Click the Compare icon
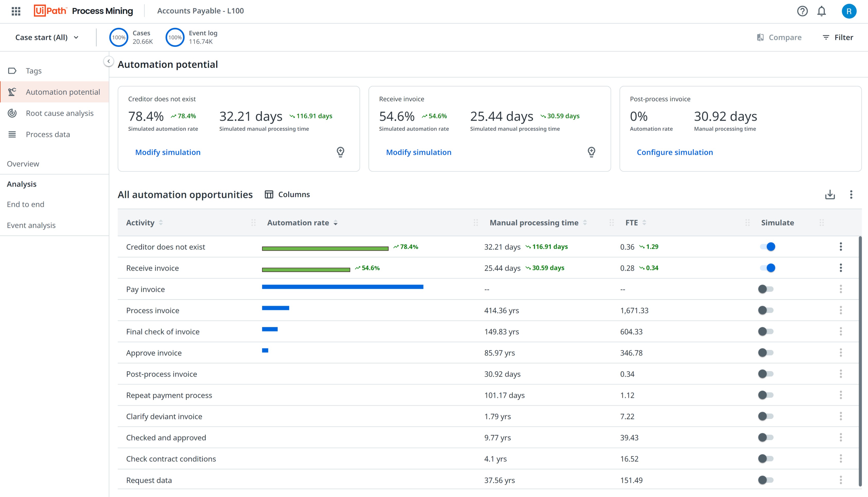Screen dimensions: 868x497 point(760,37)
